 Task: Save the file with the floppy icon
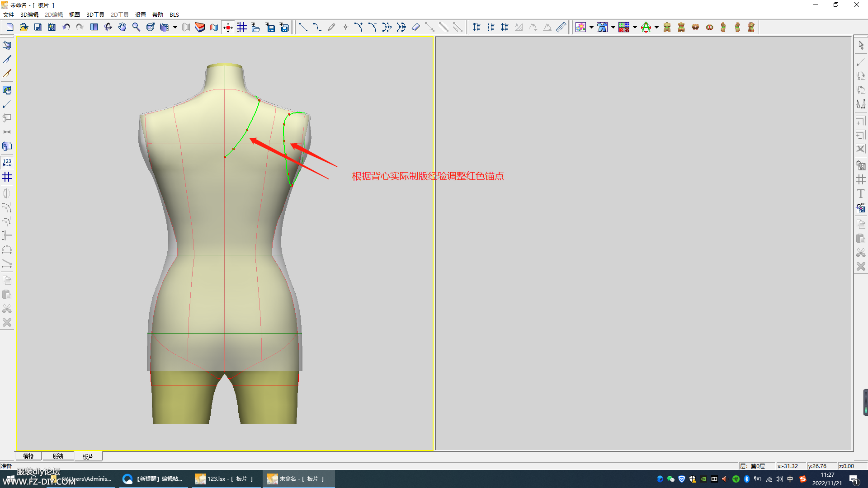point(38,28)
